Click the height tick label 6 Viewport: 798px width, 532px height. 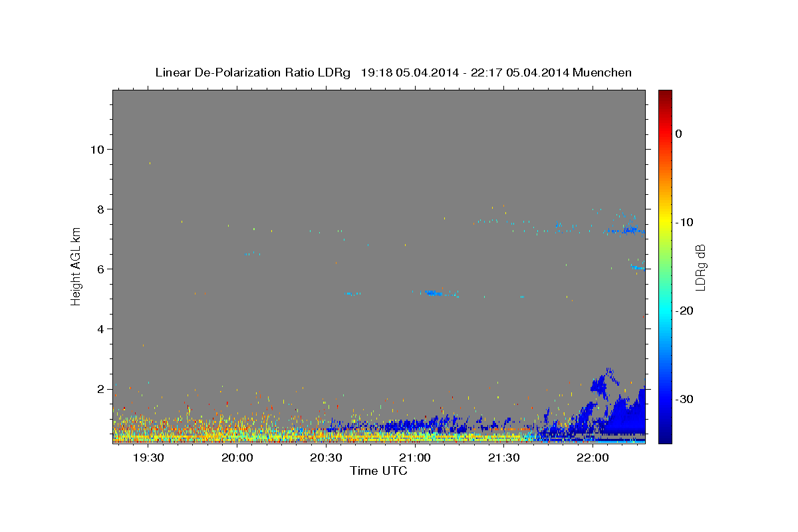pos(101,269)
